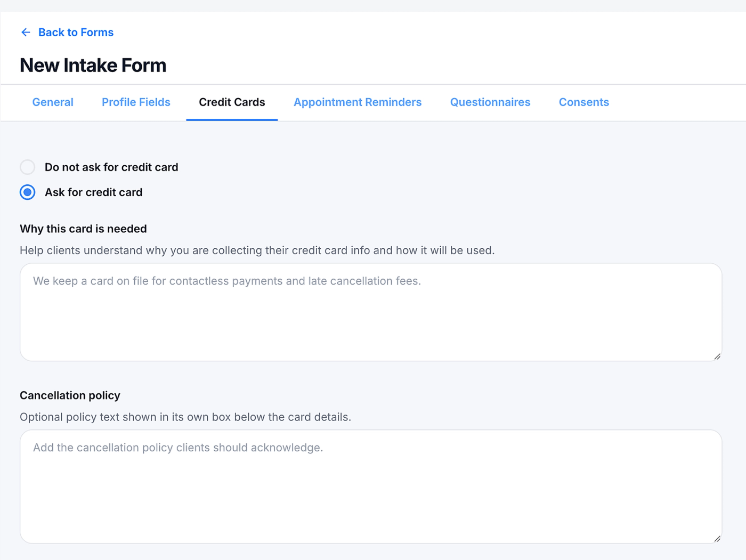Switch to the General tab
The width and height of the screenshot is (746, 560).
point(53,102)
